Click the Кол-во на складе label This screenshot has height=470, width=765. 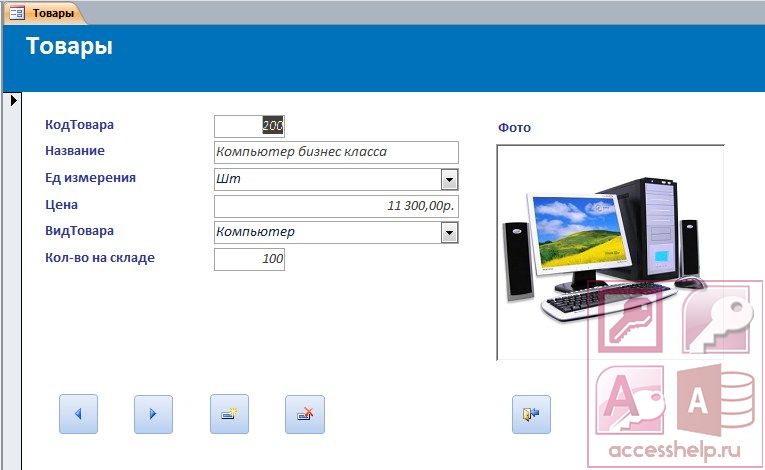point(100,258)
